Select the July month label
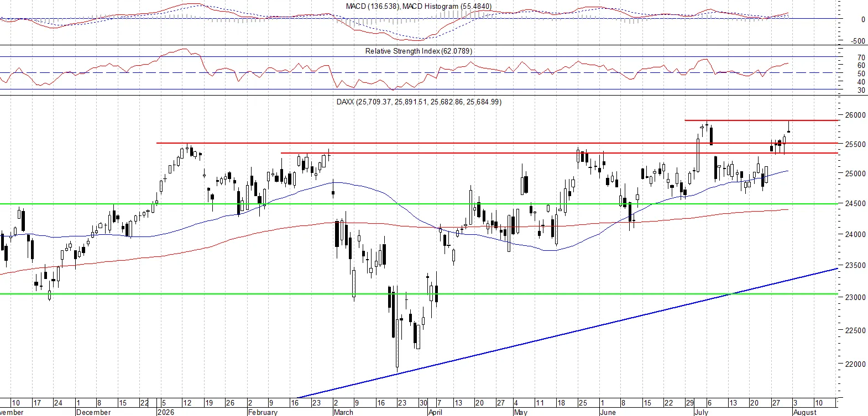 pyautogui.click(x=701, y=412)
